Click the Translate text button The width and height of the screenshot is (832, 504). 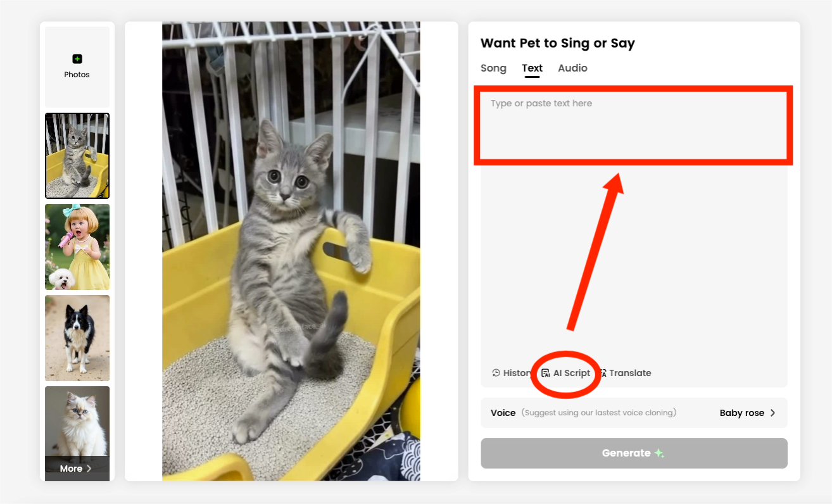pyautogui.click(x=630, y=373)
